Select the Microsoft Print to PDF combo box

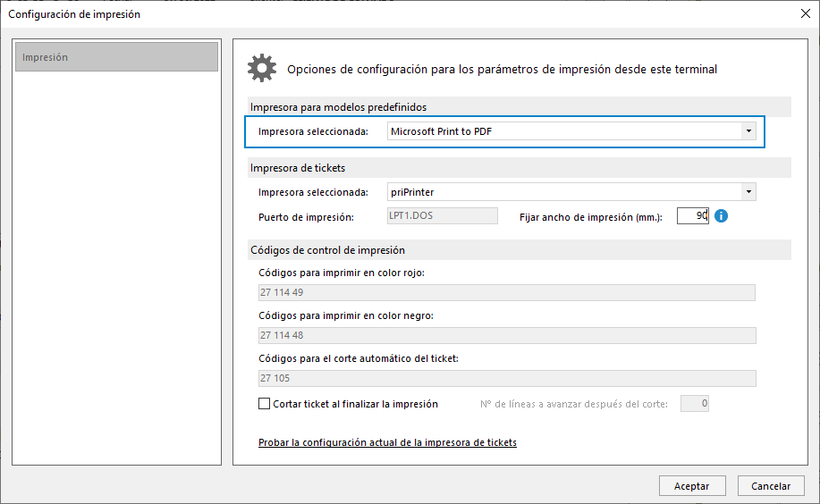(571, 131)
